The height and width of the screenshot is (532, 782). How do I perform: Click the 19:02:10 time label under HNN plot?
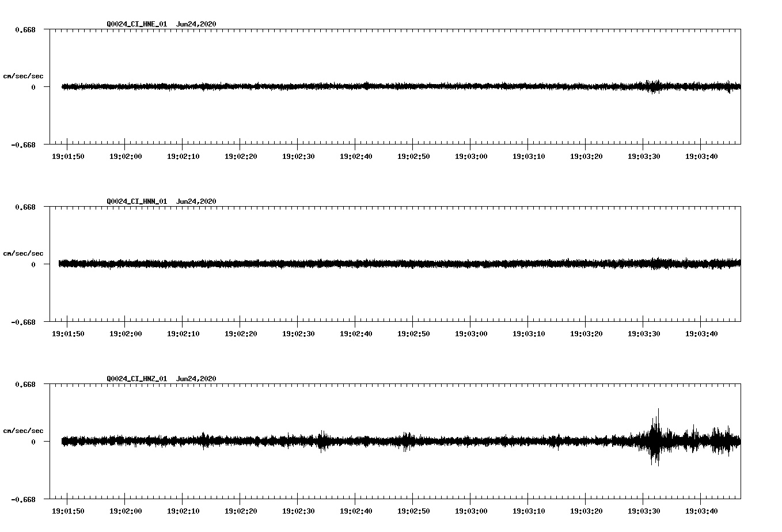[183, 333]
